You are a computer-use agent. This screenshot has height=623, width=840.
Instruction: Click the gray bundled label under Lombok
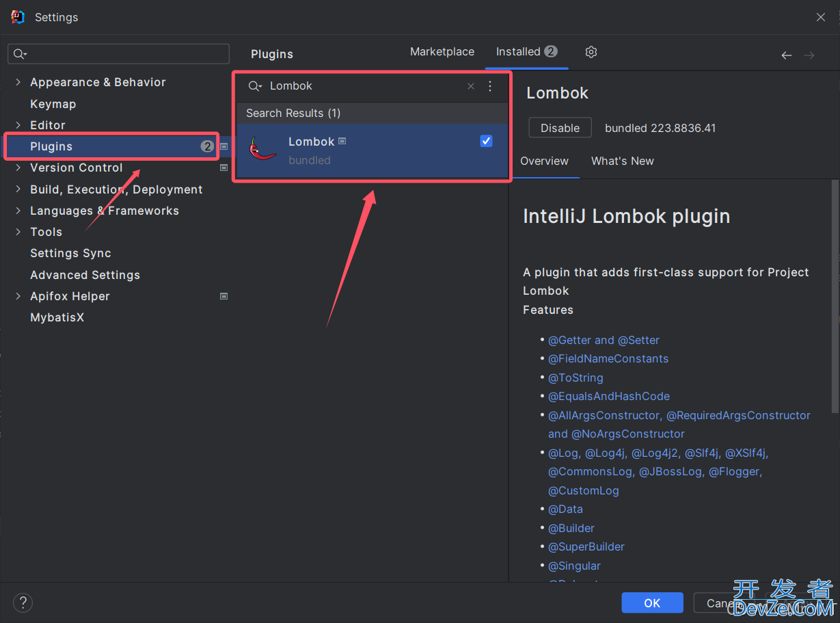coord(310,160)
